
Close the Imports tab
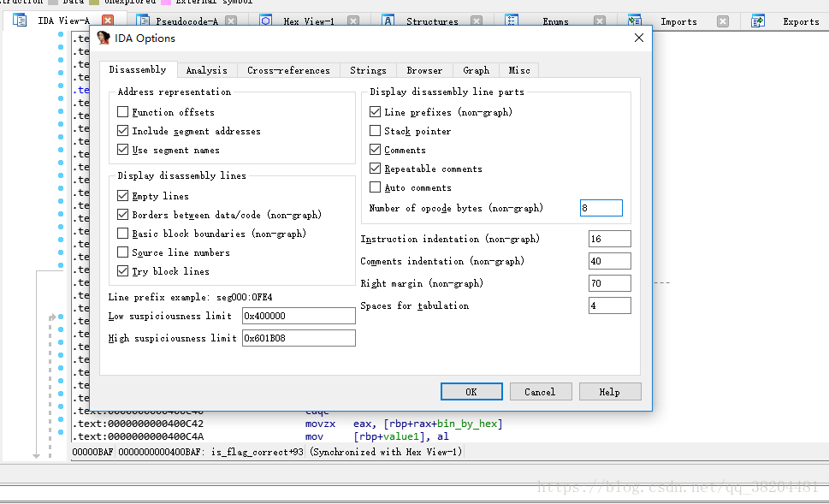(x=723, y=21)
